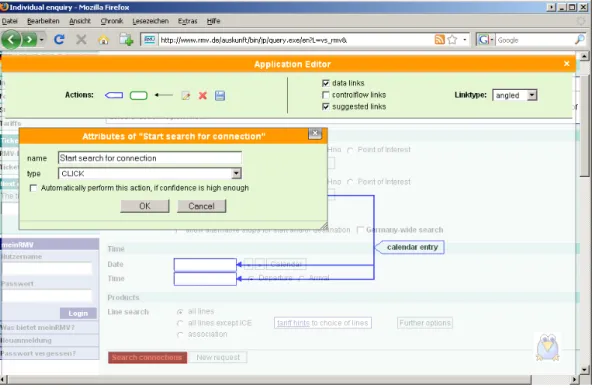
Task: Click the name field in Attributes dialog
Action: click(x=150, y=158)
